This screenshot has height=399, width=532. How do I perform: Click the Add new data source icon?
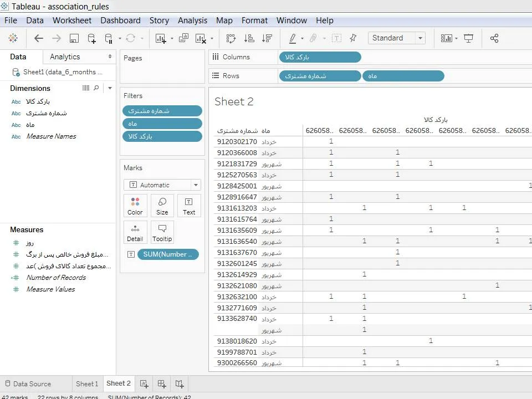(91, 38)
